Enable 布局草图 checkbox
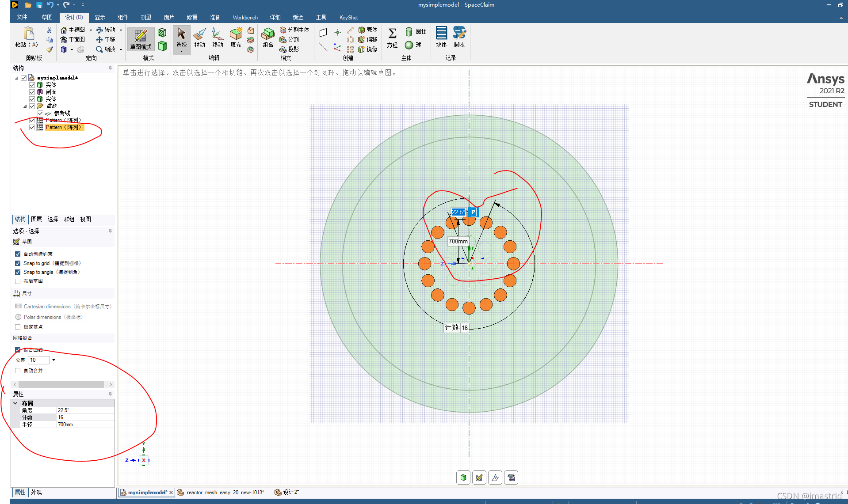This screenshot has height=504, width=848. (18, 281)
